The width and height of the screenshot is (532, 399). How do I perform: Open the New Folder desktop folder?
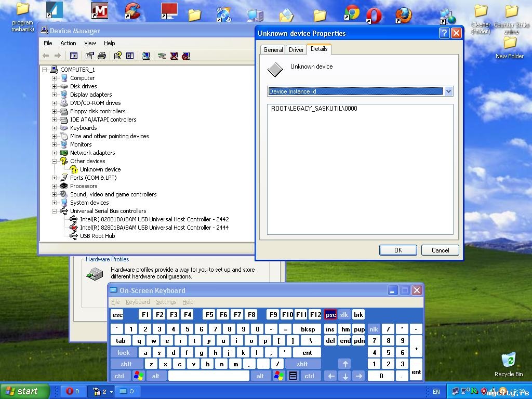tap(509, 47)
